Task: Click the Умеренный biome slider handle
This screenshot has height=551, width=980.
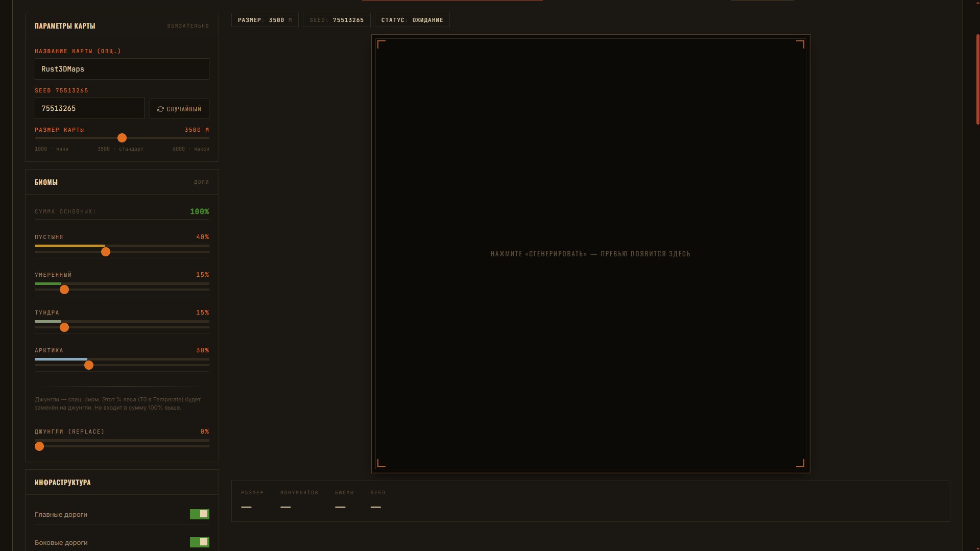Action: pos(64,290)
